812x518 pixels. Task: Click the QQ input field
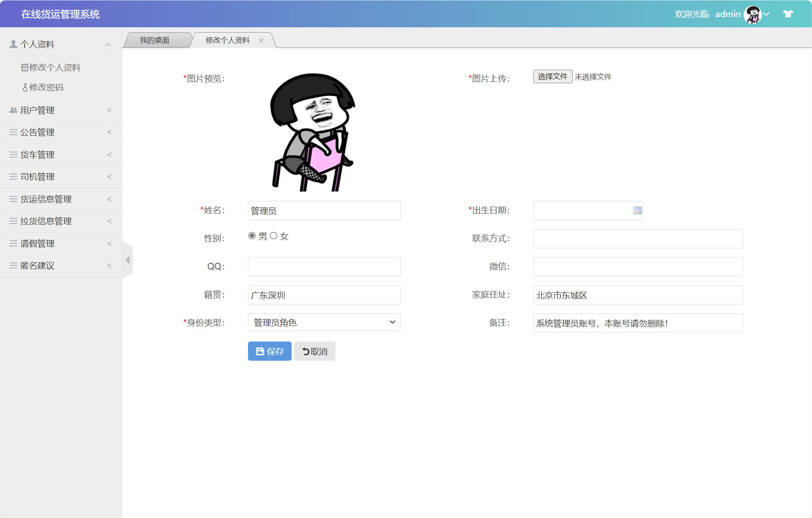(x=324, y=267)
